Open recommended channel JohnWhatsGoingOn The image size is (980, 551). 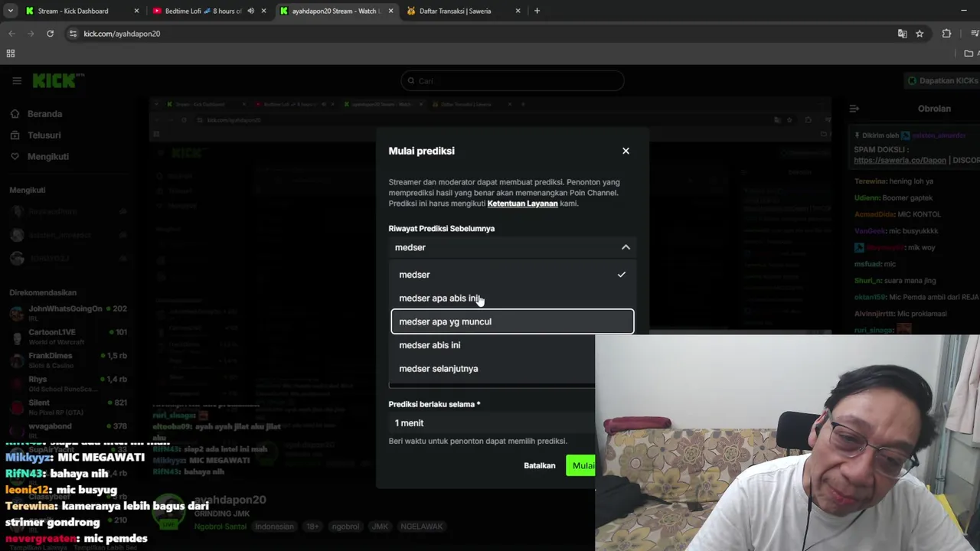click(67, 313)
